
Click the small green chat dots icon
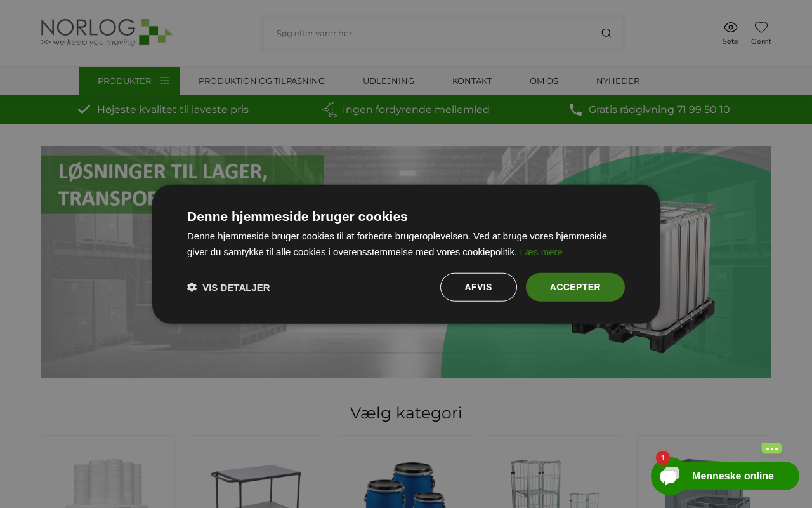coord(771,448)
